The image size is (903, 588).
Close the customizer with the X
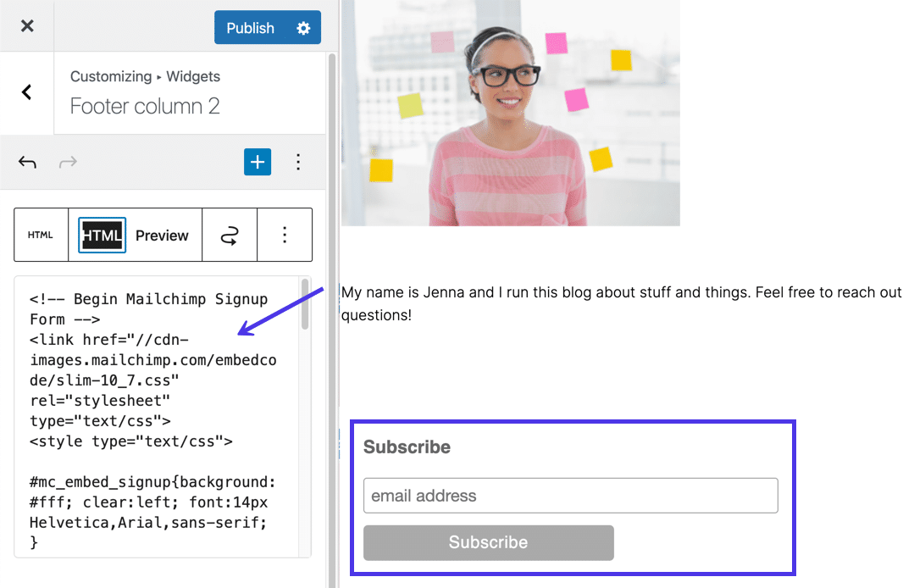(x=26, y=25)
